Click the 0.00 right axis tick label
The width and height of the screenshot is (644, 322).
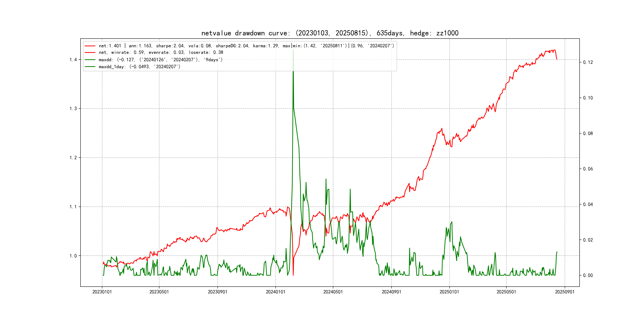(x=588, y=275)
